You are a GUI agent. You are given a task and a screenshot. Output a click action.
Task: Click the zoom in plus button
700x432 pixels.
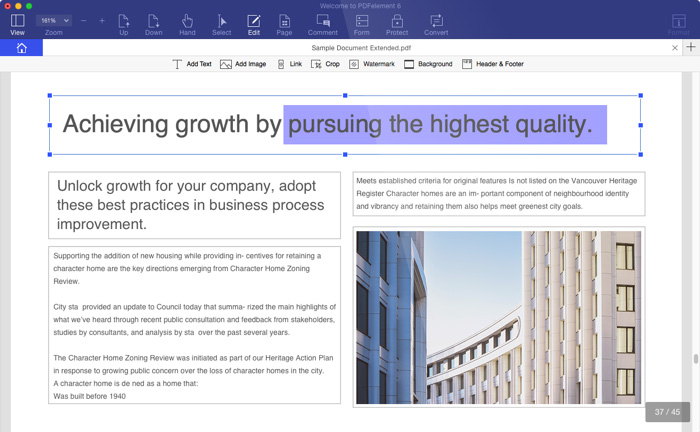point(102,21)
